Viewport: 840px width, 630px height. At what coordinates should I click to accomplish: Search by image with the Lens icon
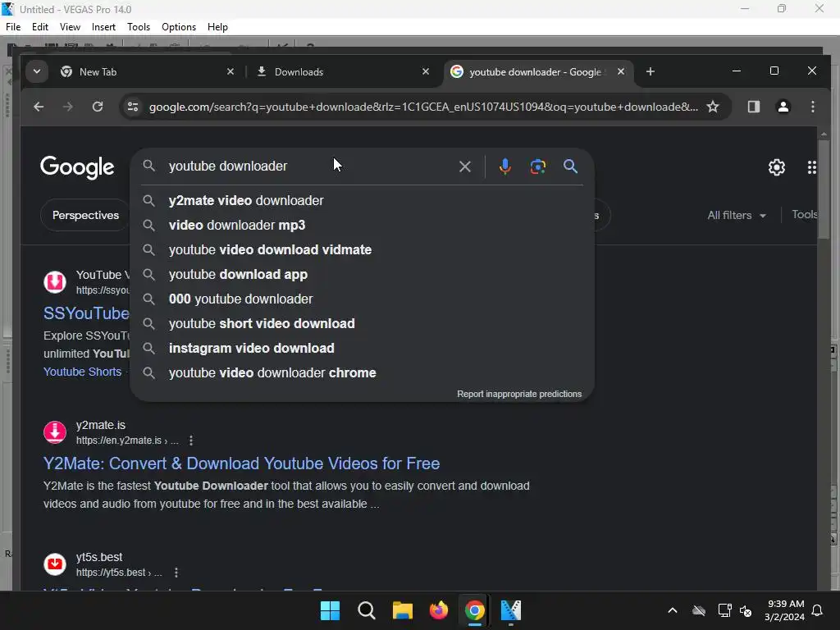coord(538,167)
